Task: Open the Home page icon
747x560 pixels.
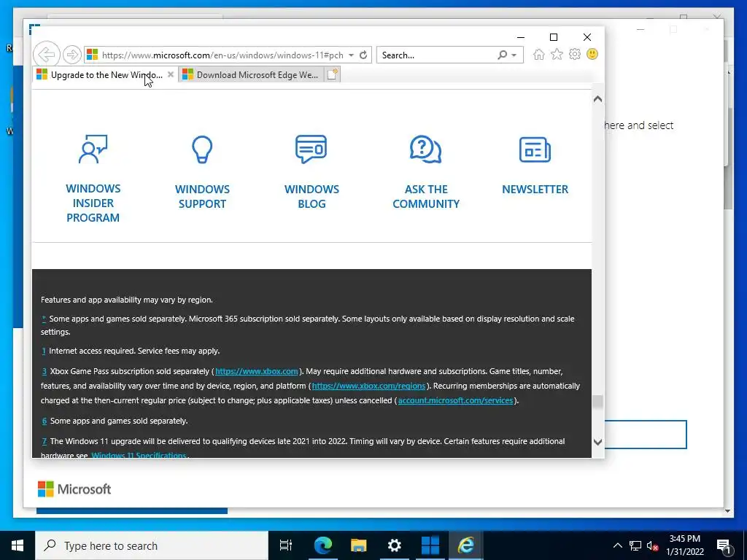Action: [x=539, y=54]
